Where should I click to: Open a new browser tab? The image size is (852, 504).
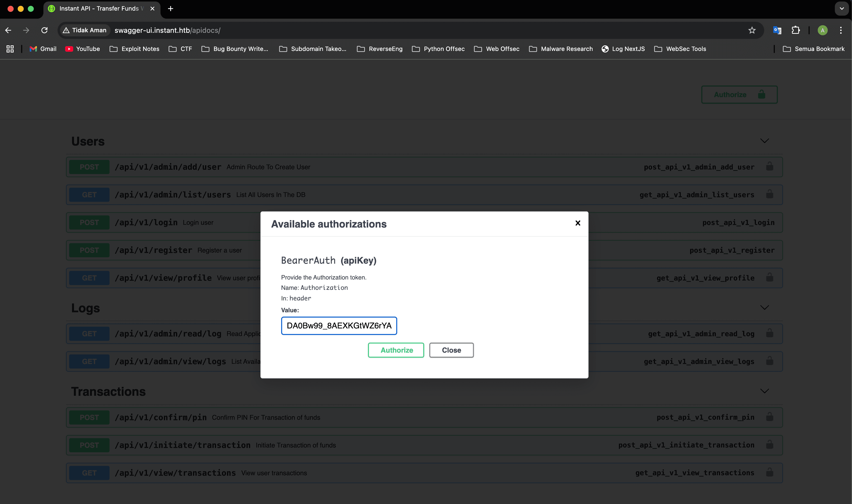point(171,9)
